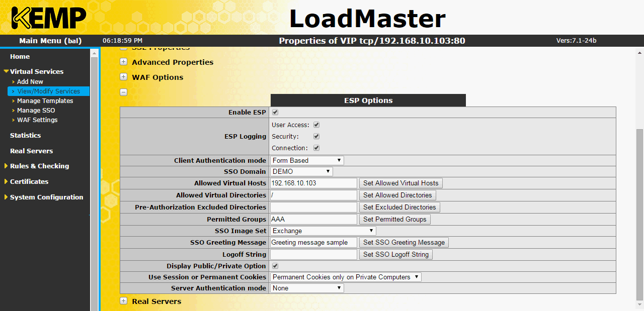Open Use Session or Permanent Cookies dropdown
Image resolution: width=644 pixels, height=311 pixels.
coord(346,277)
